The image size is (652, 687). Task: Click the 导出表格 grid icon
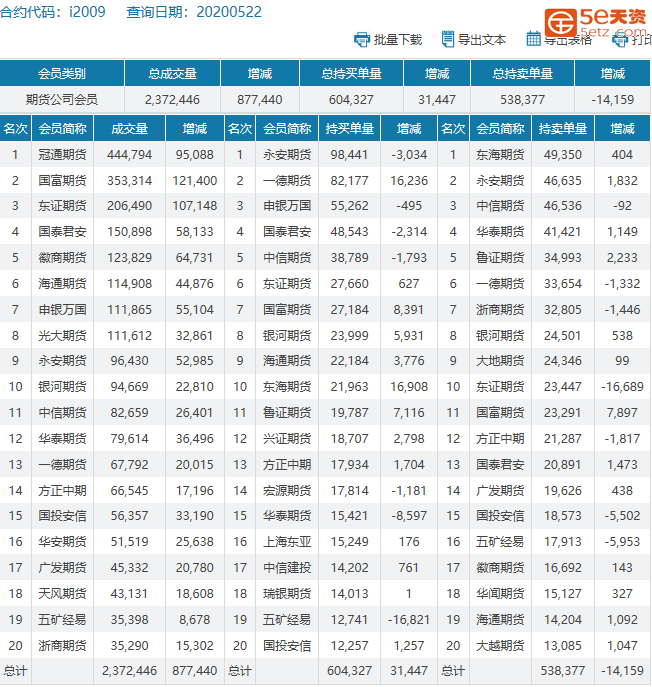coord(534,40)
